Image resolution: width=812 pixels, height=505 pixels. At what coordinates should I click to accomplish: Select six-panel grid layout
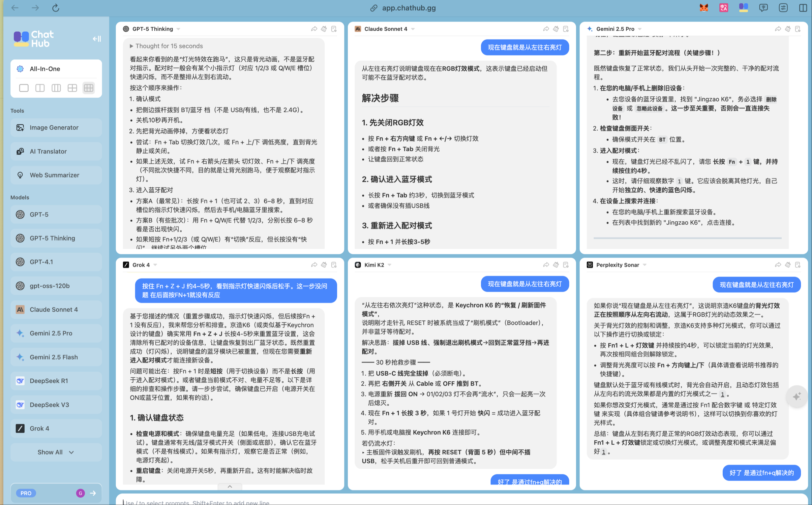pyautogui.click(x=89, y=88)
